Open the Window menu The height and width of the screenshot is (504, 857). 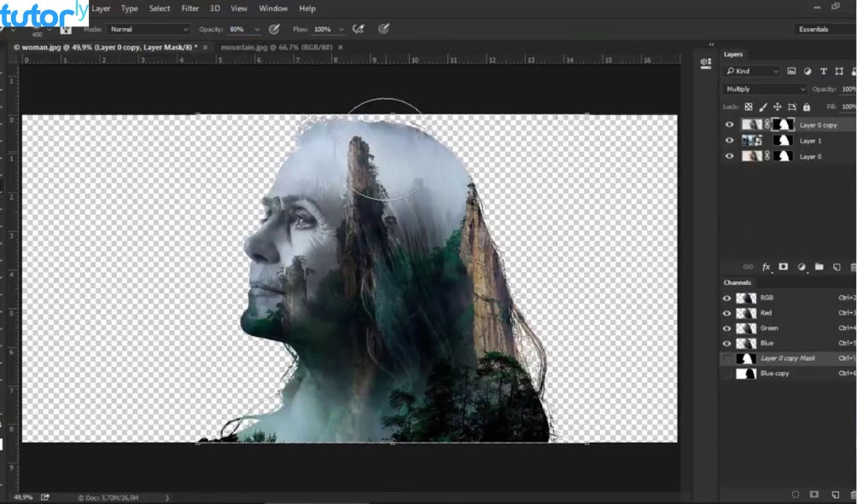(x=273, y=9)
